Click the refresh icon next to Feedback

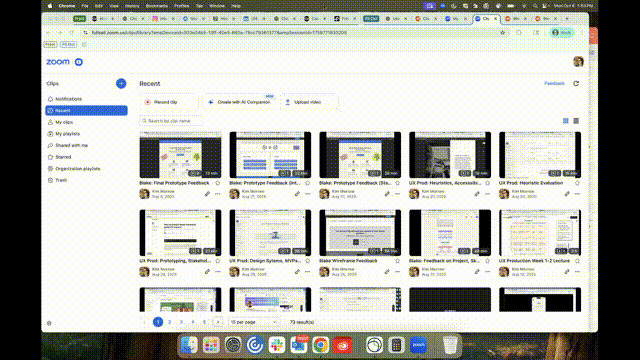point(576,83)
